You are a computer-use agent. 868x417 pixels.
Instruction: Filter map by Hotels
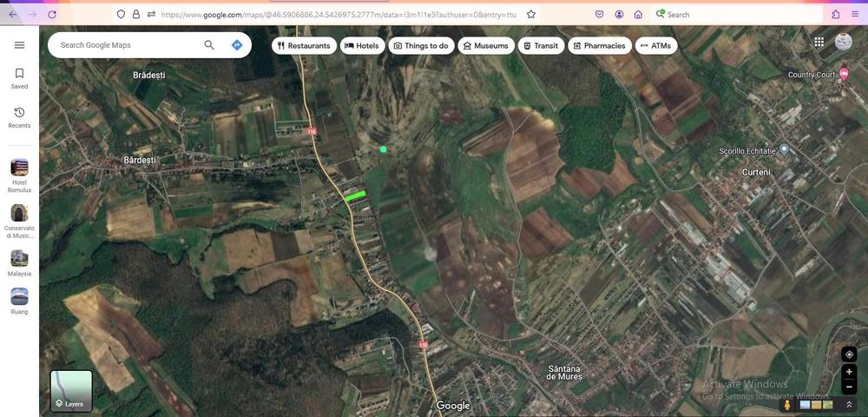pos(362,46)
